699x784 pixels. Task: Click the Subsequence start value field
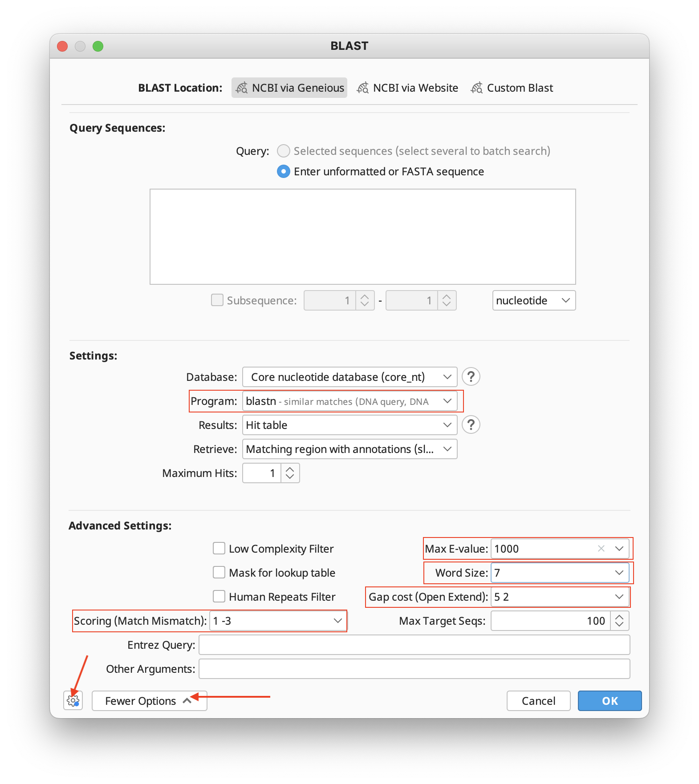click(329, 300)
